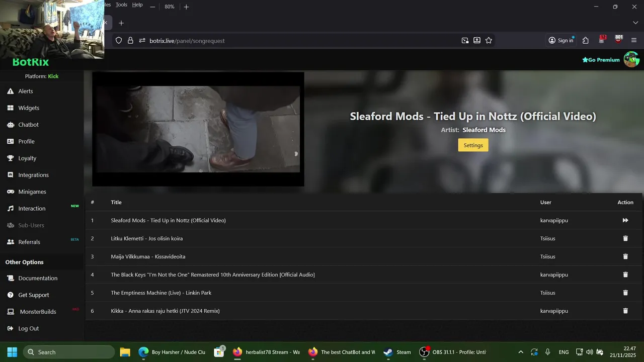Skip the Sleaford Mods song with the fast-forward icon
This screenshot has height=362, width=644.
[x=625, y=220]
